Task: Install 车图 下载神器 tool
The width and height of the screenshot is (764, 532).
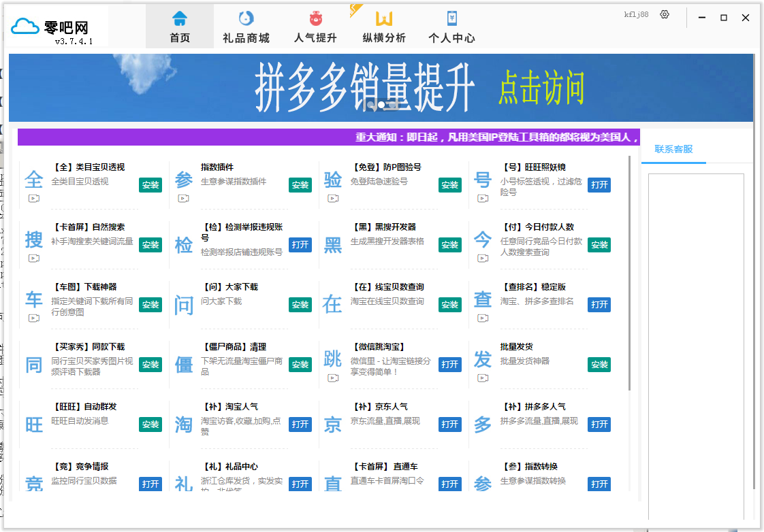Action: point(150,305)
